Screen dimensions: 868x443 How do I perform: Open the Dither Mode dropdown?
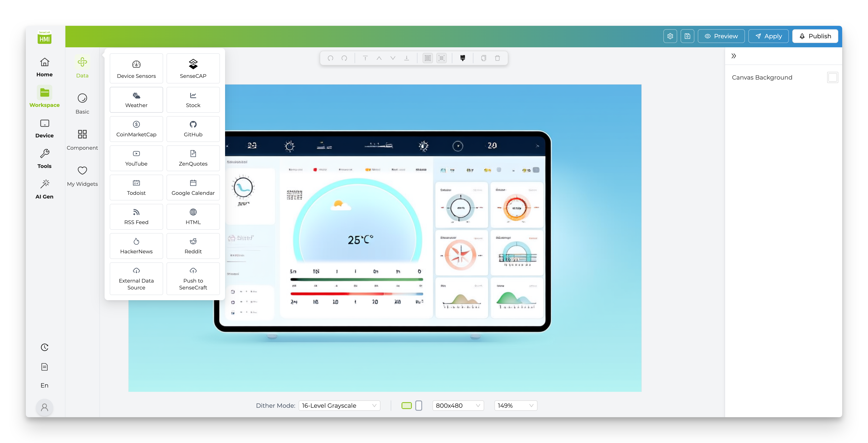(339, 406)
